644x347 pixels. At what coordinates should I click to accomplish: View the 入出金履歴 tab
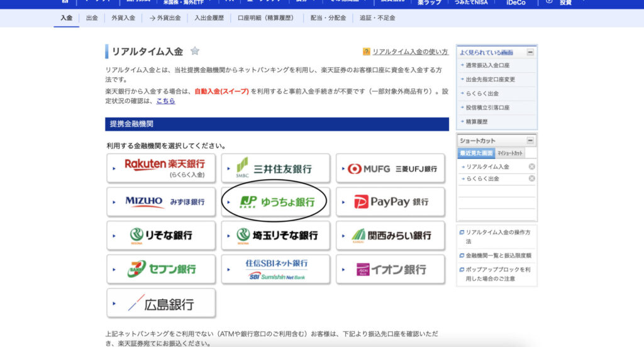pyautogui.click(x=209, y=18)
